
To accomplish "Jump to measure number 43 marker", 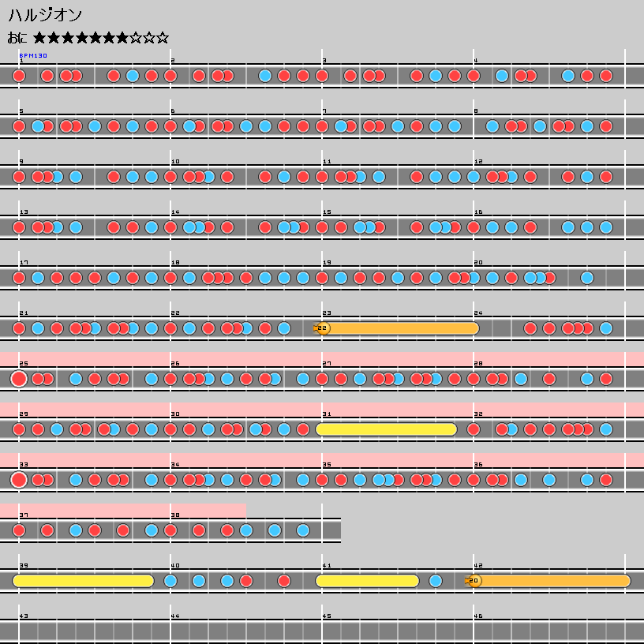I will point(24,616).
